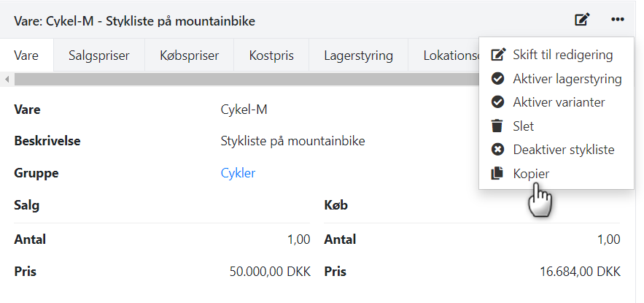Open the Cykler group link

pos(238,173)
